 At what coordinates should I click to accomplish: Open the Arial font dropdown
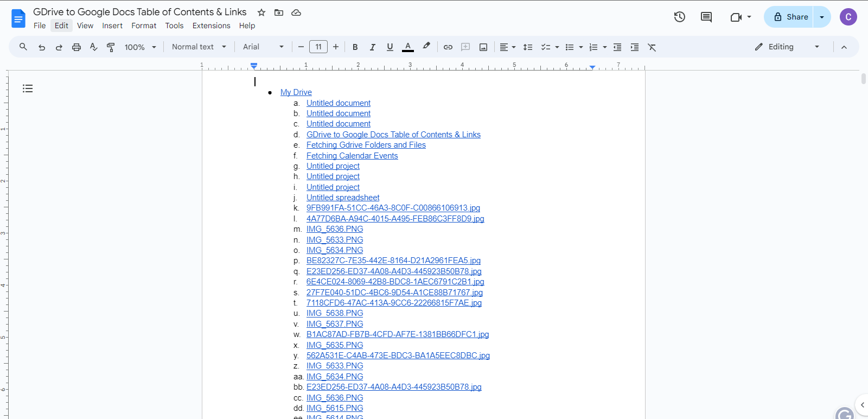tap(264, 47)
